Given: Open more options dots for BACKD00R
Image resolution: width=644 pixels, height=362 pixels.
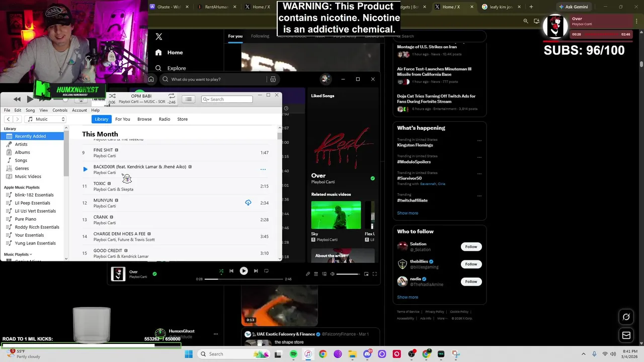Looking at the screenshot, I should pos(263,169).
